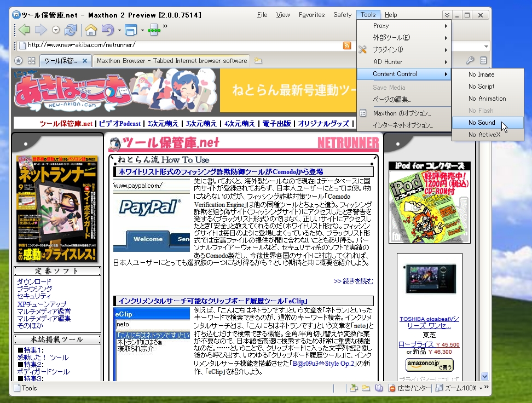Click the 広告ハンター ad blocker status item
This screenshot has width=532, height=403.
point(409,388)
